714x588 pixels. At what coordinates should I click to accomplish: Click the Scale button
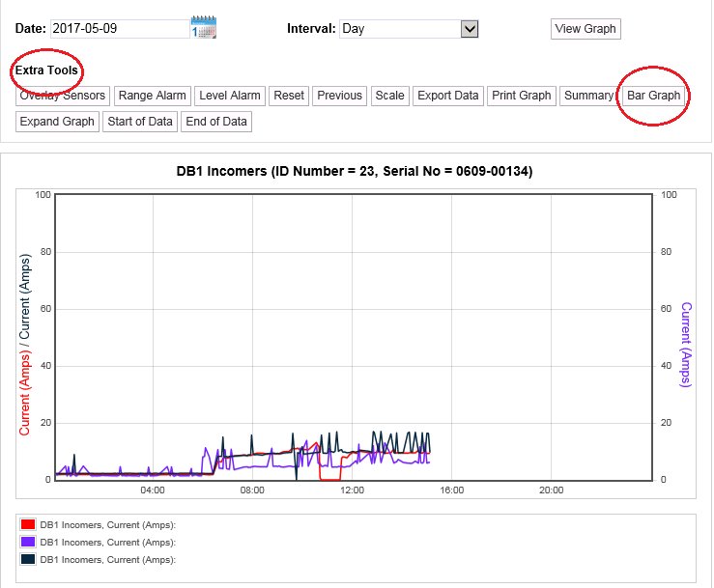pos(389,96)
